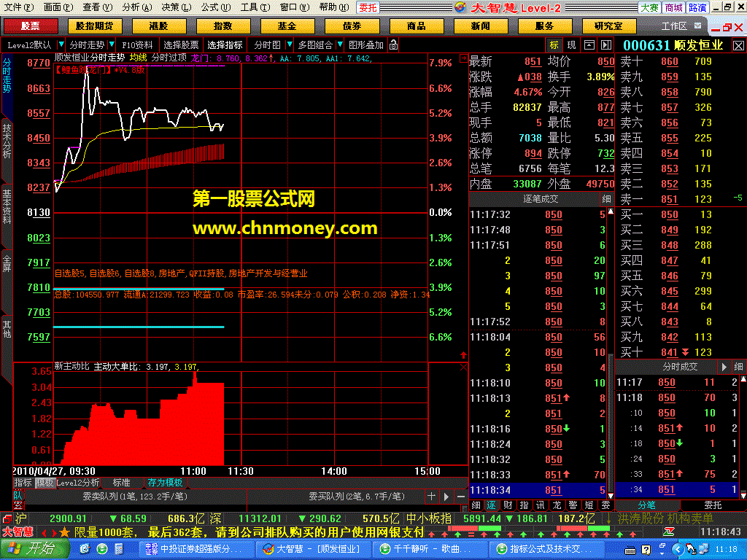Toggle the 现 button next to 标

coord(571,45)
